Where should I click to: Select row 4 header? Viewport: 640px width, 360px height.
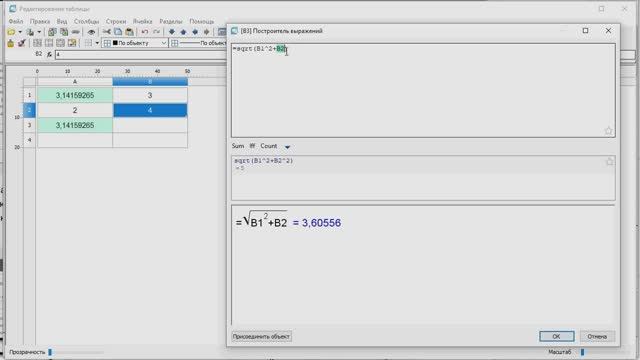(x=29, y=140)
